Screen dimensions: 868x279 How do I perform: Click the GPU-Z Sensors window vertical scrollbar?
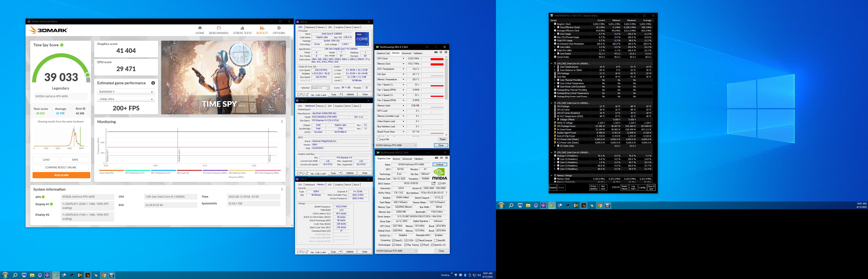click(446, 96)
